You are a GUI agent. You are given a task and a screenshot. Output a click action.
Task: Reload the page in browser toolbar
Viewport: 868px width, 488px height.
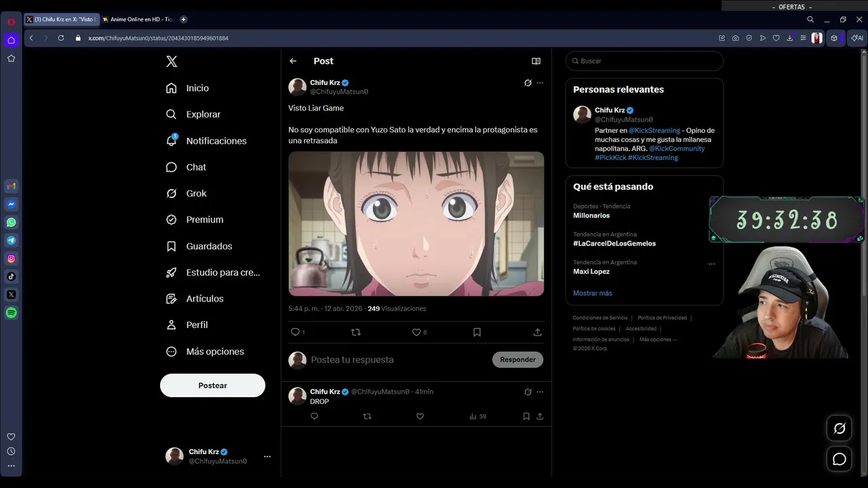(x=60, y=38)
